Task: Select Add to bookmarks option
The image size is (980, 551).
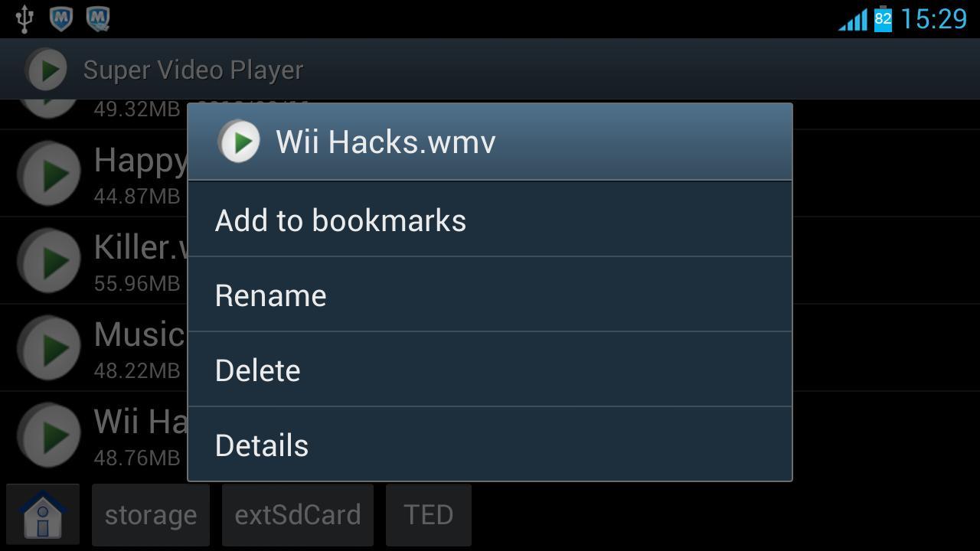Action: (490, 220)
